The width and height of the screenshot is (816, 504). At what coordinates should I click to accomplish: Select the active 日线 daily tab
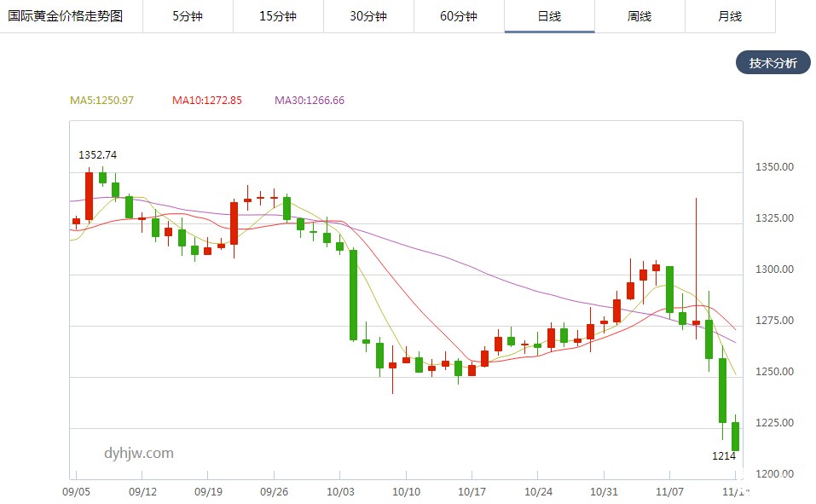point(549,16)
